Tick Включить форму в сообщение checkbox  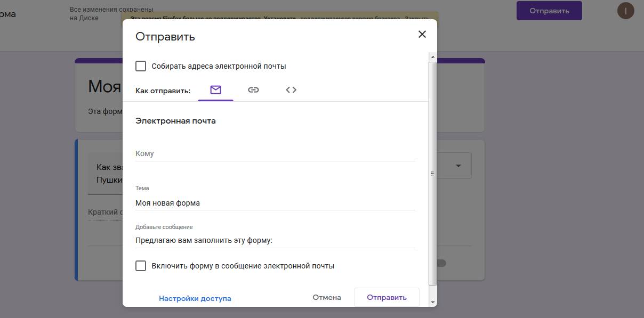click(x=141, y=266)
